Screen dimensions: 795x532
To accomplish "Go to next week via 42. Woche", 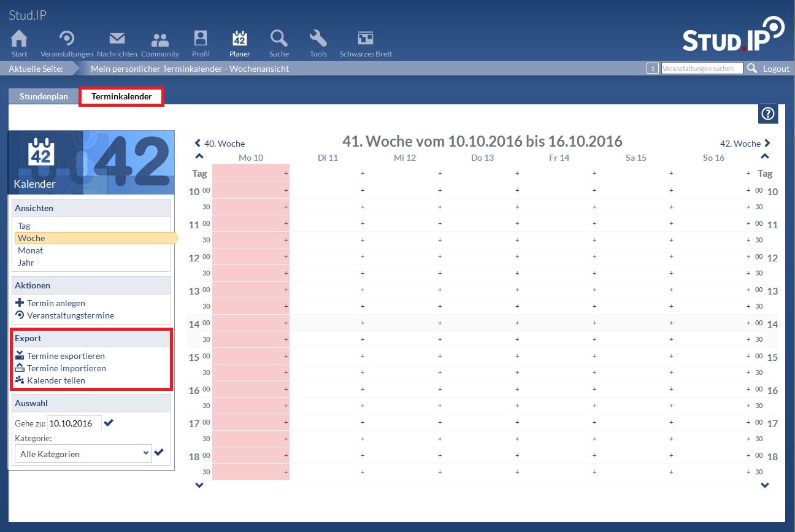I will pyautogui.click(x=745, y=144).
